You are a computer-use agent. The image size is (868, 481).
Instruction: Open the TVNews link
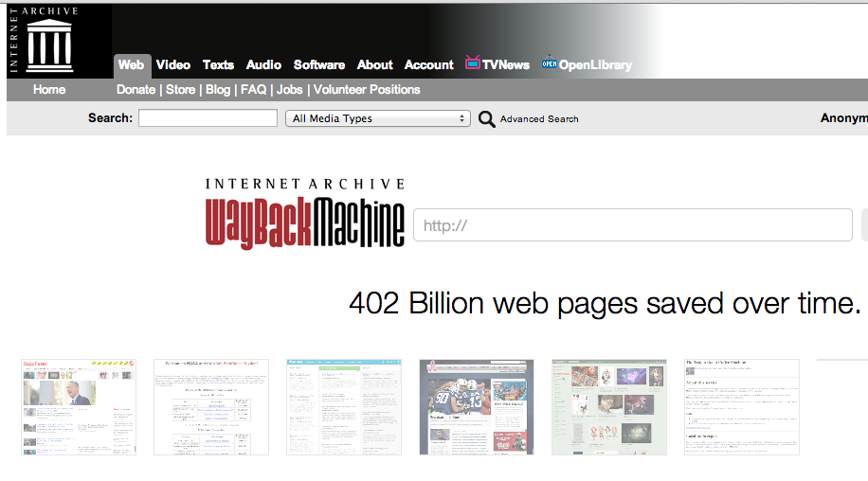click(505, 64)
